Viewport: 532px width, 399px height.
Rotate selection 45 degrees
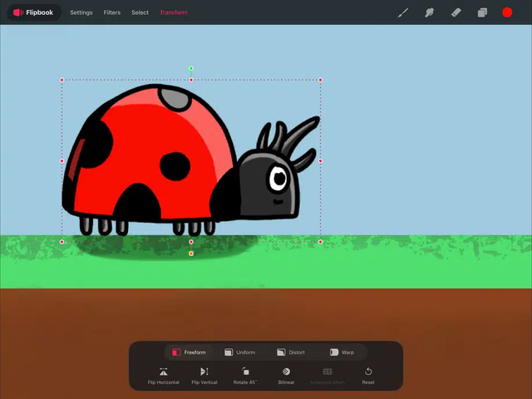pos(245,372)
